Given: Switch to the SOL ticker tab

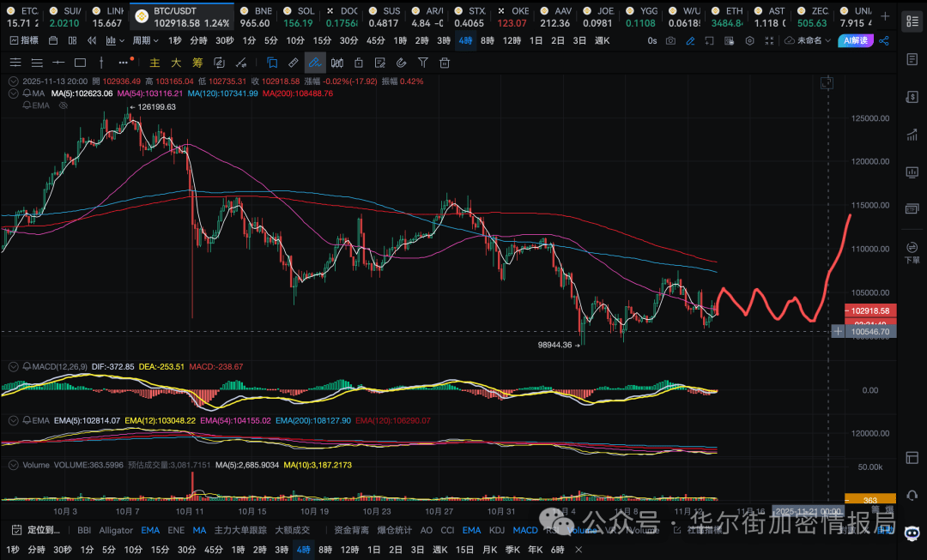Looking at the screenshot, I should 298,17.
